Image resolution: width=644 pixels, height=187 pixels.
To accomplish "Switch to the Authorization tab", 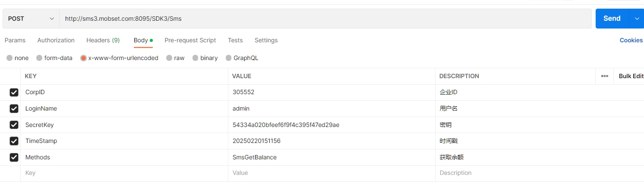I will click(56, 40).
